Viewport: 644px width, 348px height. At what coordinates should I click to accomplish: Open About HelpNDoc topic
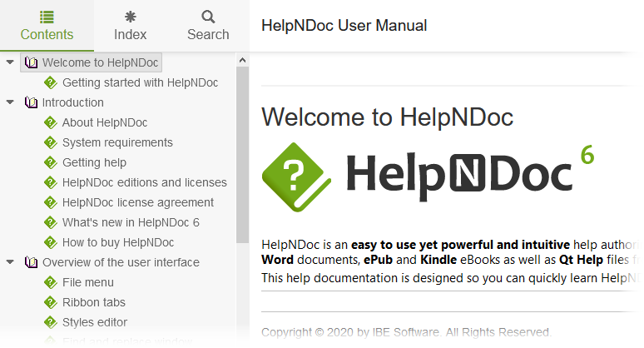tap(105, 122)
